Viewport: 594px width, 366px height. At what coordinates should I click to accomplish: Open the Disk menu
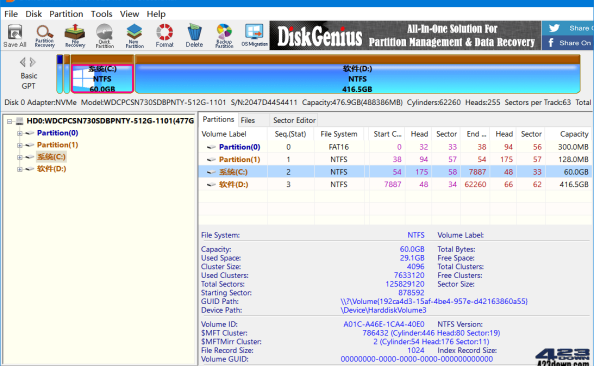33,14
